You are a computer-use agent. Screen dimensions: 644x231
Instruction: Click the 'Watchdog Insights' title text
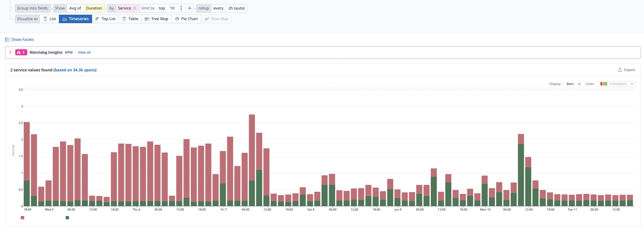(46, 52)
